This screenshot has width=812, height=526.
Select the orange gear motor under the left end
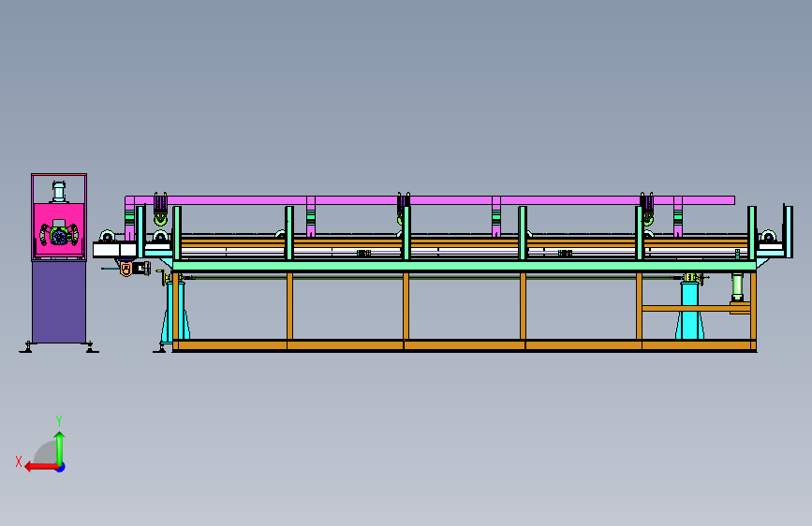click(134, 269)
